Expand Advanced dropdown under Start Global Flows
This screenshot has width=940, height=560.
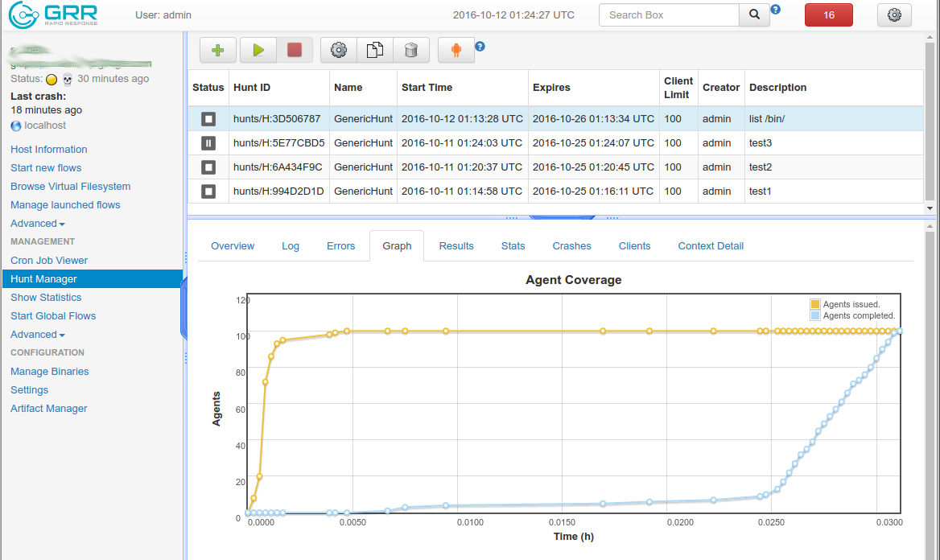(38, 335)
